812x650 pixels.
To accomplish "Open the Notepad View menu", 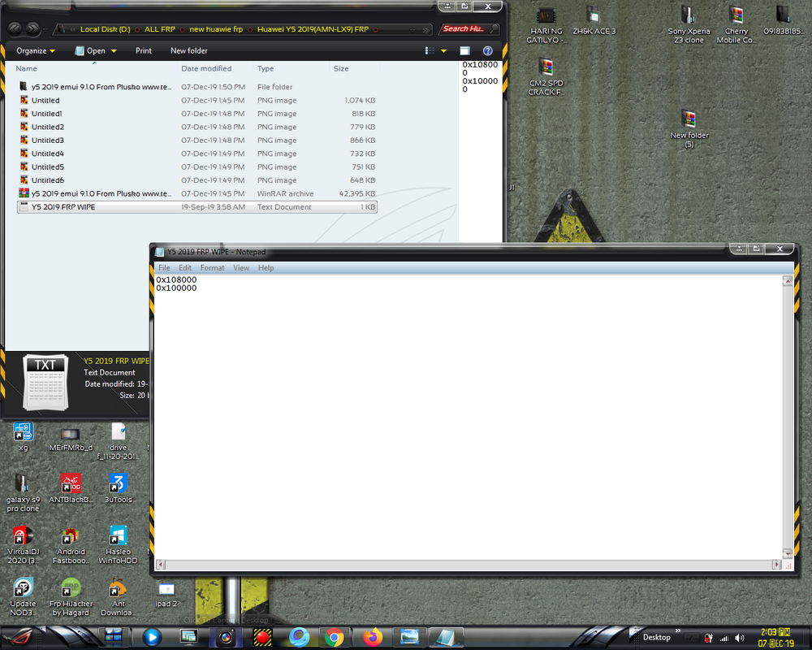I will pyautogui.click(x=241, y=268).
